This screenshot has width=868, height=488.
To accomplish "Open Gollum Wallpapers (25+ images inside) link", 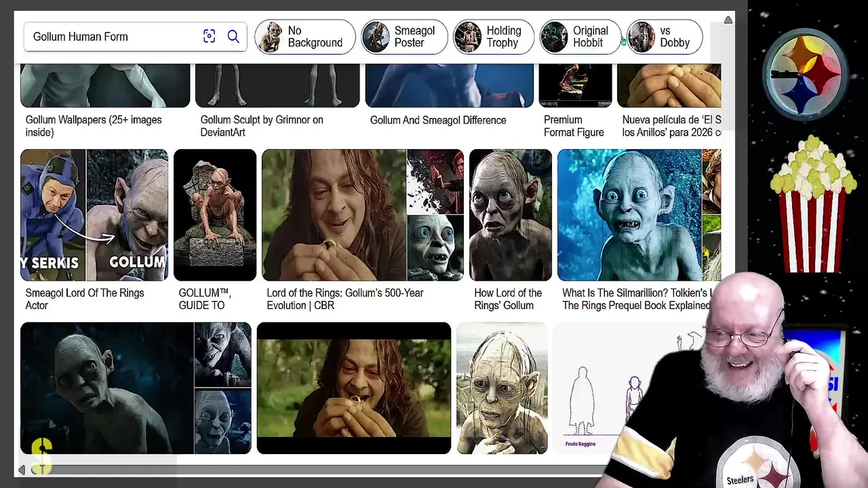I will pos(94,126).
